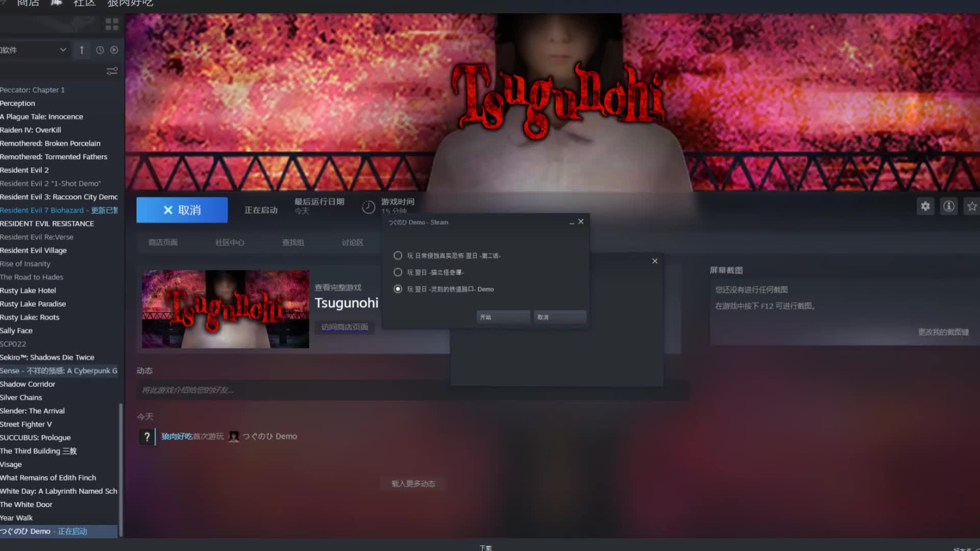Image resolution: width=980 pixels, height=551 pixels.
Task: Click the activity post input field
Action: 413,390
